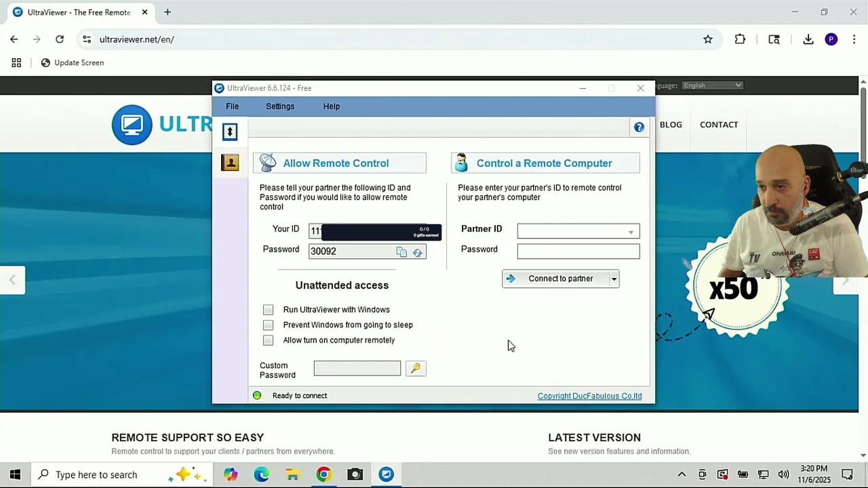Viewport: 868px width, 488px height.
Task: Open Microsoft Edge from the taskbar
Action: (262, 474)
